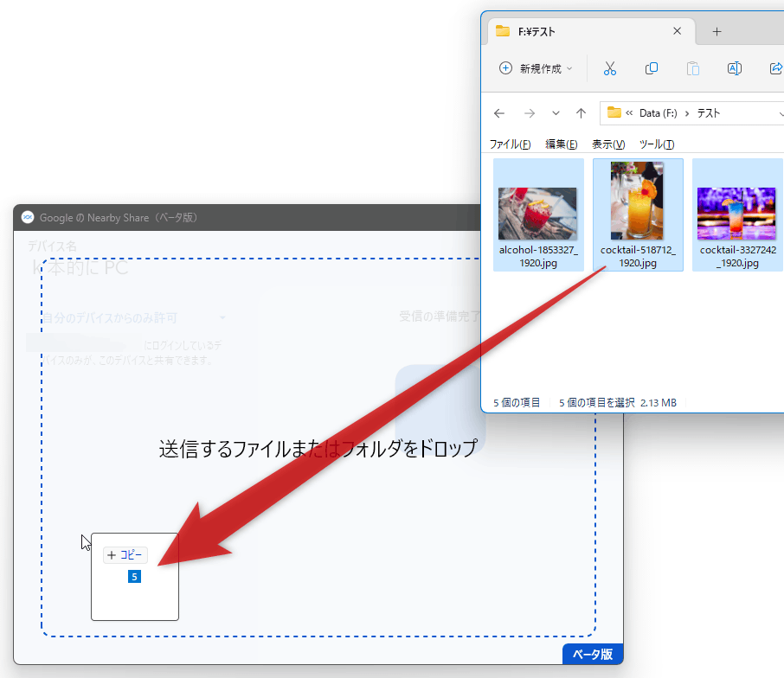Click テスト in the address path
This screenshot has width=784, height=678.
tap(708, 113)
